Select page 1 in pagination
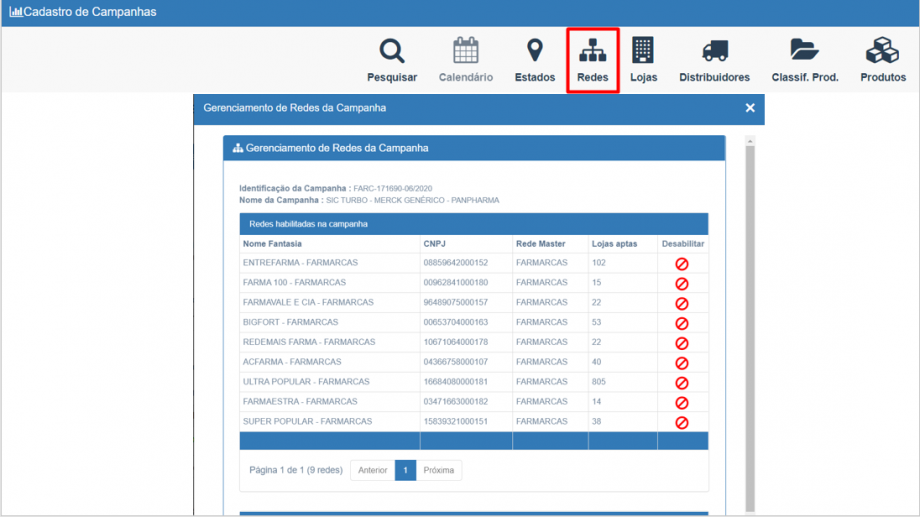Image resolution: width=920 pixels, height=517 pixels. click(405, 470)
